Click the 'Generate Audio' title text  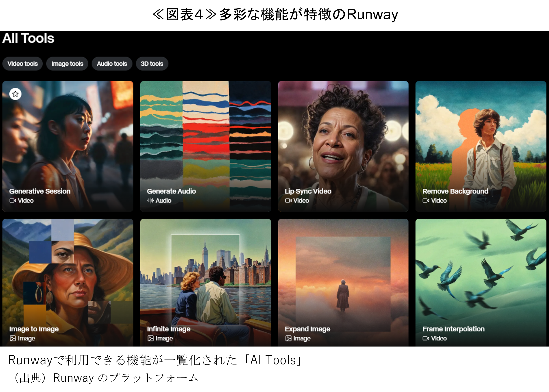[171, 191]
